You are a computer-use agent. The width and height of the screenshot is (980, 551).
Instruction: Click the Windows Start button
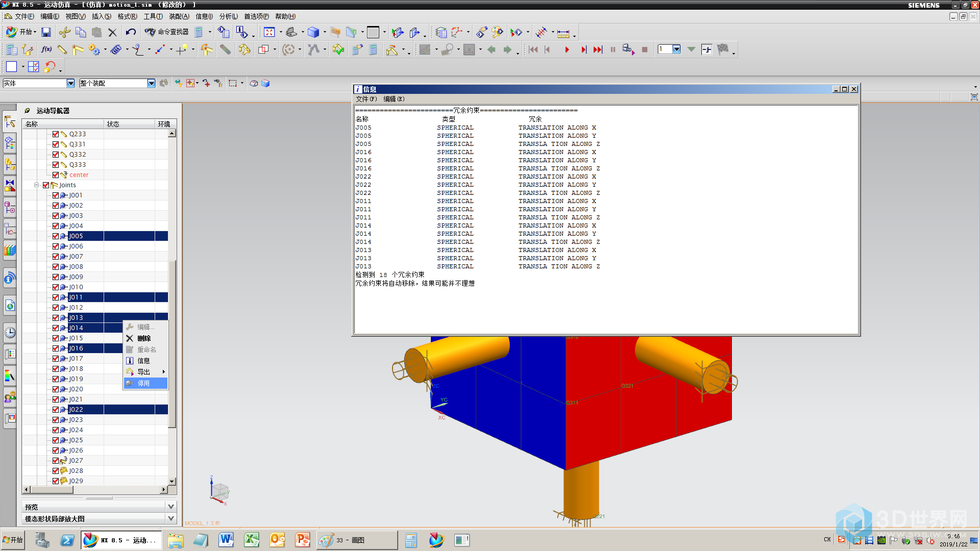[13, 540]
